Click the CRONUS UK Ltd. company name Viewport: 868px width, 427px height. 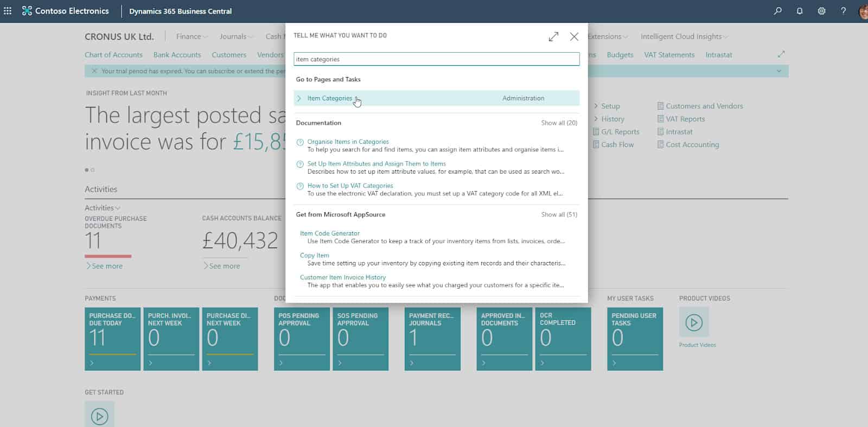(119, 36)
